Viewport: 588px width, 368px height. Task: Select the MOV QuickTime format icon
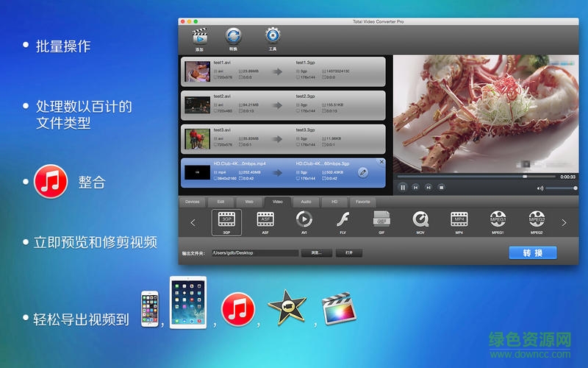click(420, 219)
